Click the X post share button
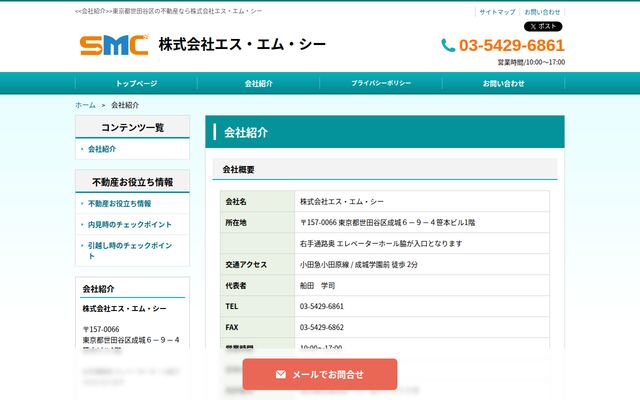The width and height of the screenshot is (640, 400). [x=543, y=27]
